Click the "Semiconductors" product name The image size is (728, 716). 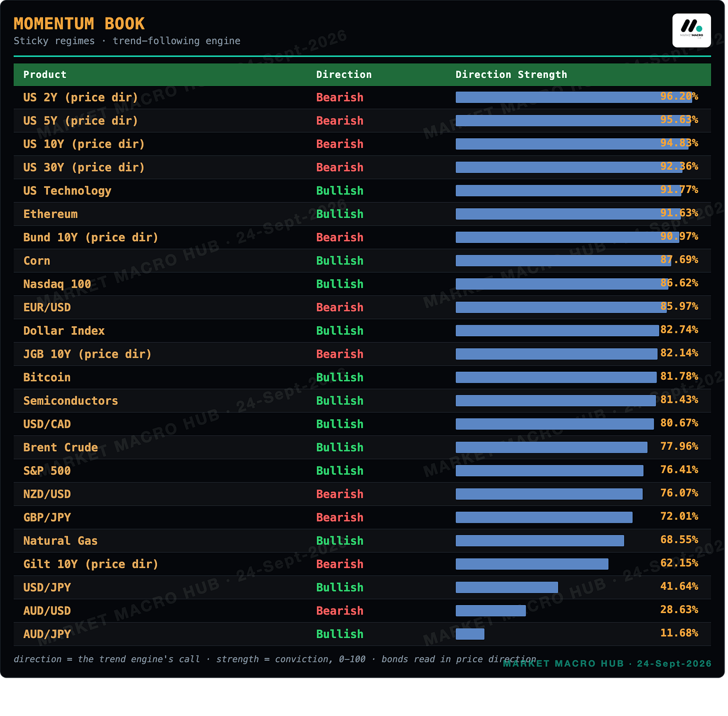71,401
